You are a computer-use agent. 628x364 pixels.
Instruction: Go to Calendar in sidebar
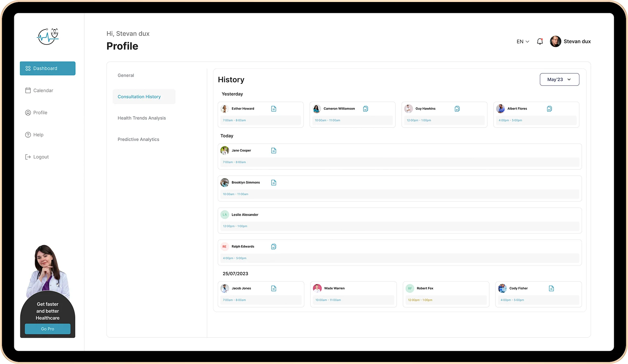point(43,91)
